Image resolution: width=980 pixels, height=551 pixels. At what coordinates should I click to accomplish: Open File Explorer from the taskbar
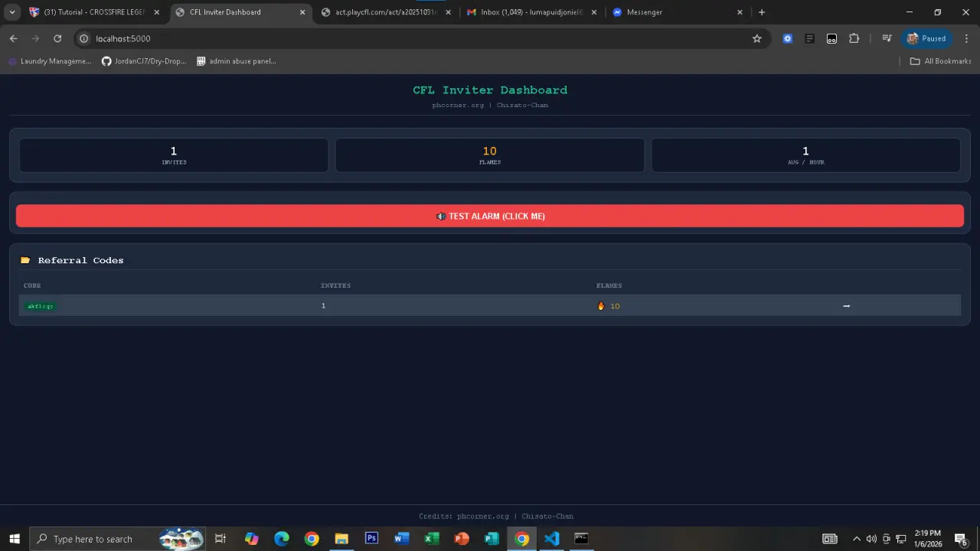[x=341, y=539]
